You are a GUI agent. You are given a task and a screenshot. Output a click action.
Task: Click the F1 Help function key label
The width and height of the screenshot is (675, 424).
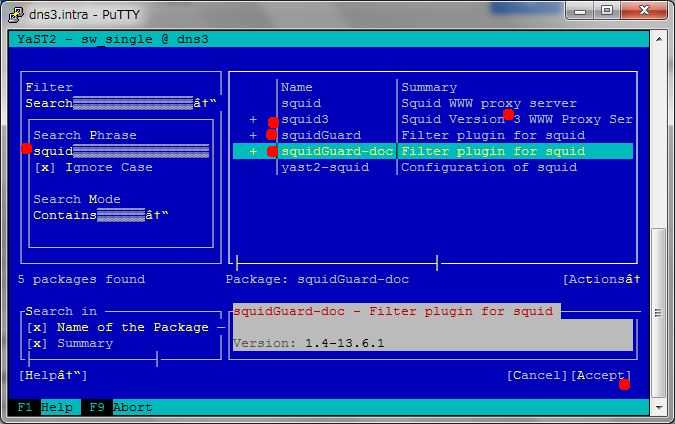click(45, 407)
